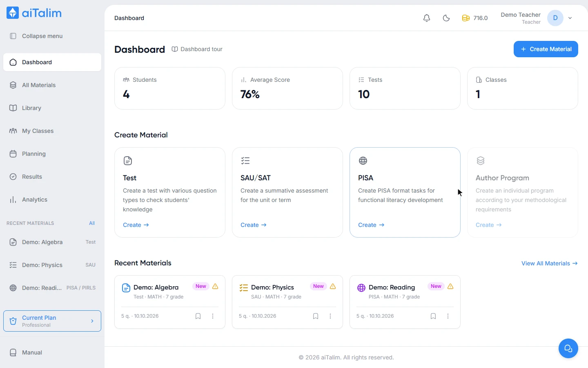Collapse the sidebar menu
588x368 pixels.
52,36
